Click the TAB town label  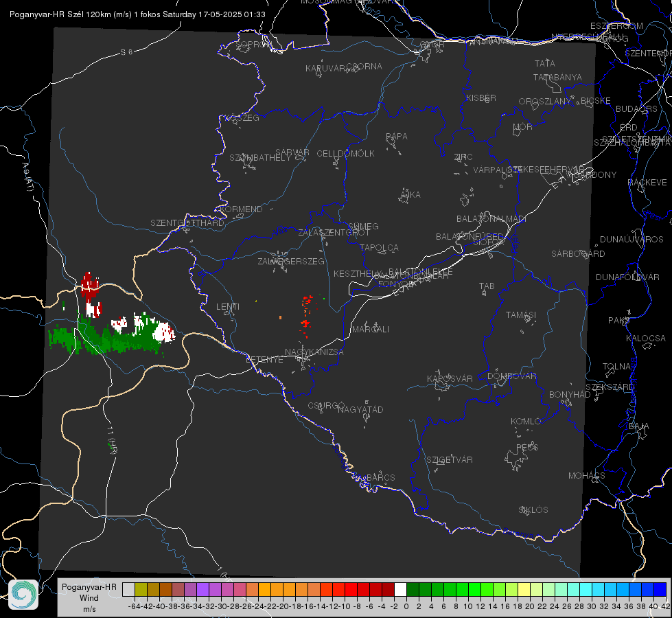(487, 286)
